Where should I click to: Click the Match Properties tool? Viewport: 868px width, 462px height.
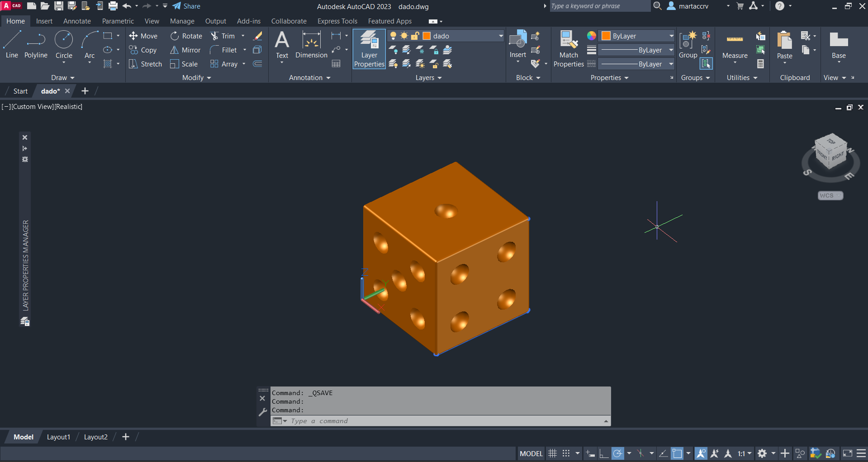[x=569, y=49]
